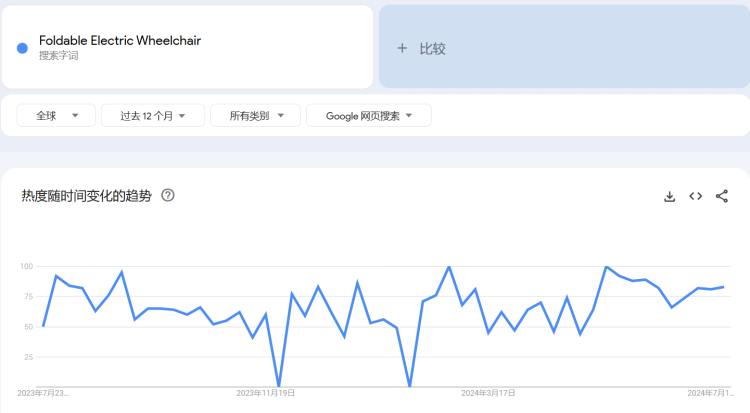Open help icon beside 热度随时间变化的趋势
The height and width of the screenshot is (413, 750).
pos(168,195)
